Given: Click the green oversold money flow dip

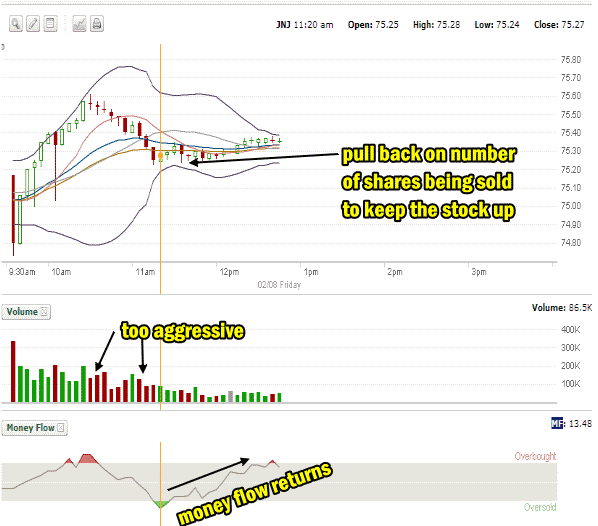Looking at the screenshot, I should coord(161,504).
